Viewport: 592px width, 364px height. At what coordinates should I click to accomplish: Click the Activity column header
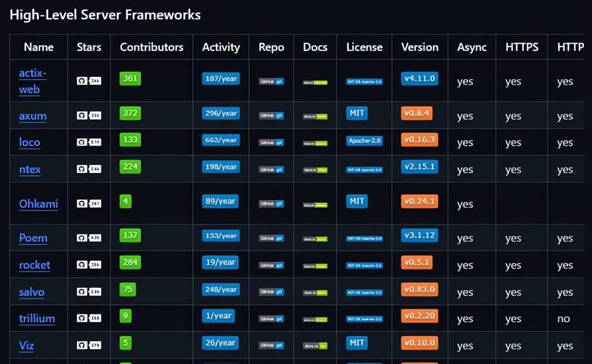[221, 47]
